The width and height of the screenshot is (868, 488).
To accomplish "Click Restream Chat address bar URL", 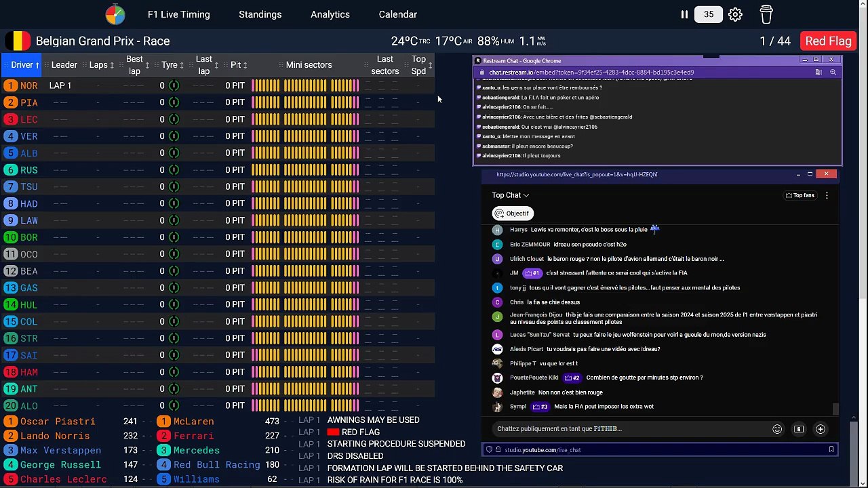I will click(x=591, y=73).
